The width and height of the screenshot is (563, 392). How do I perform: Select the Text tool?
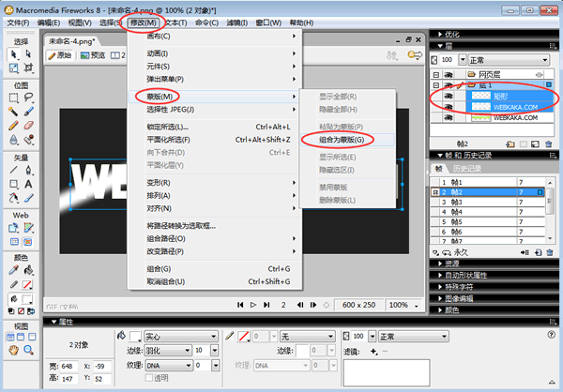[x=28, y=184]
